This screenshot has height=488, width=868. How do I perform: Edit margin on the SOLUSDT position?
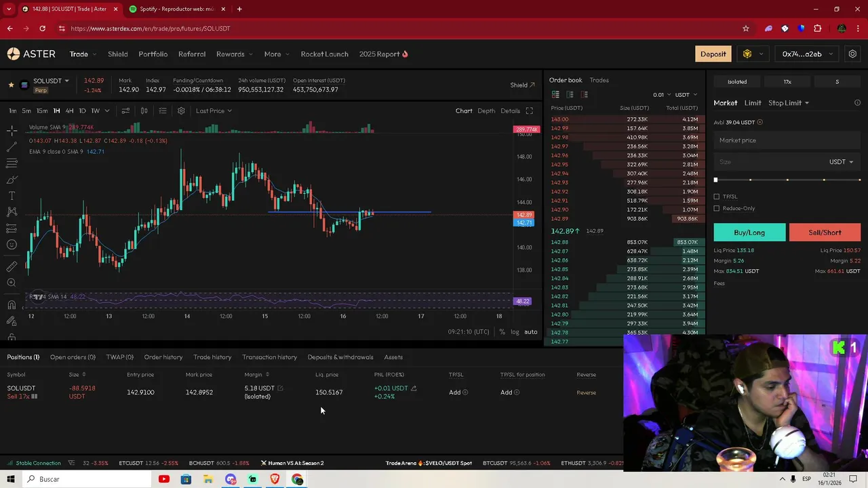[280, 388]
